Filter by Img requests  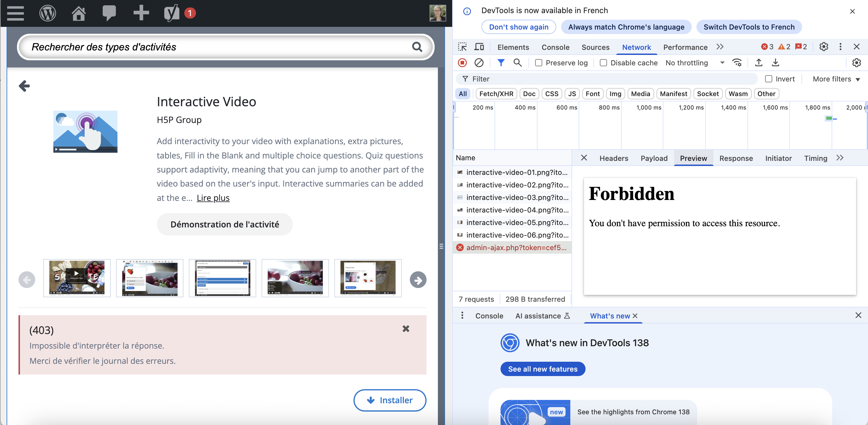615,94
